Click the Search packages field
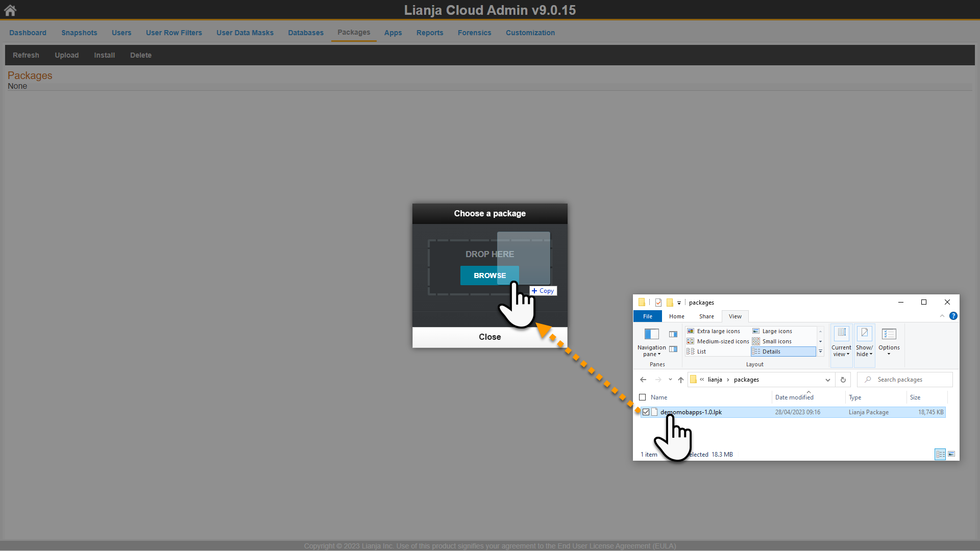The height and width of the screenshot is (551, 980). pos(904,380)
